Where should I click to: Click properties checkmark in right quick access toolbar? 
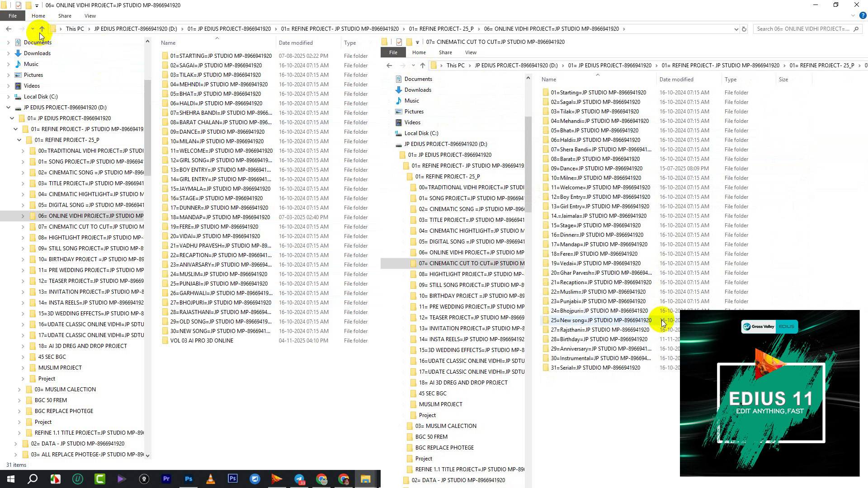point(399,42)
